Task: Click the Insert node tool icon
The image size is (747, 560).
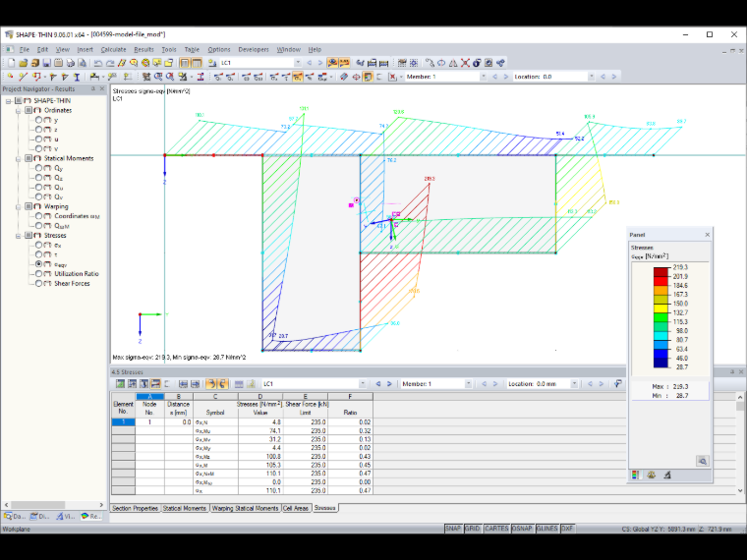Action: click(x=11, y=77)
